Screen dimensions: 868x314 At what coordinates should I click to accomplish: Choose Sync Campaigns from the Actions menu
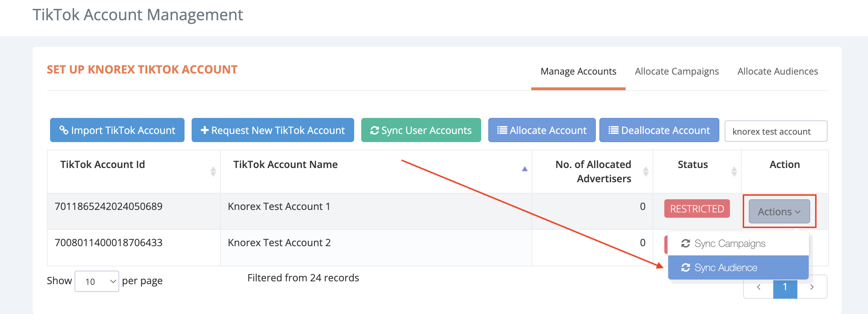coord(738,243)
